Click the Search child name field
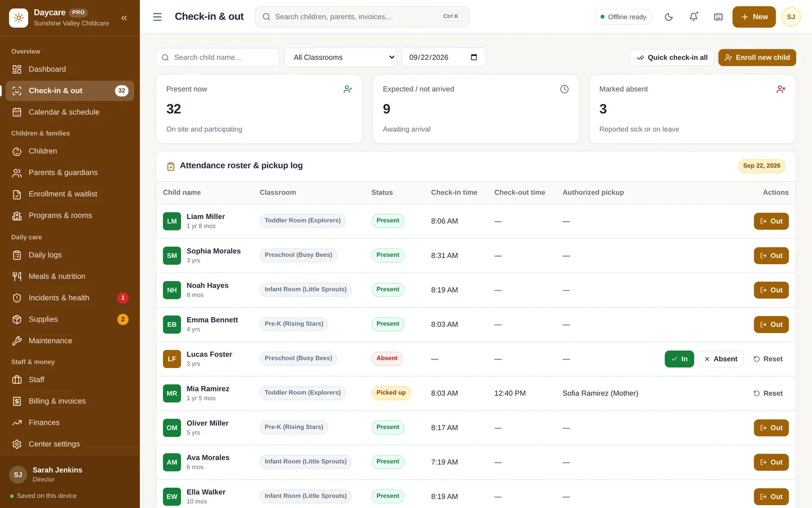 click(217, 57)
